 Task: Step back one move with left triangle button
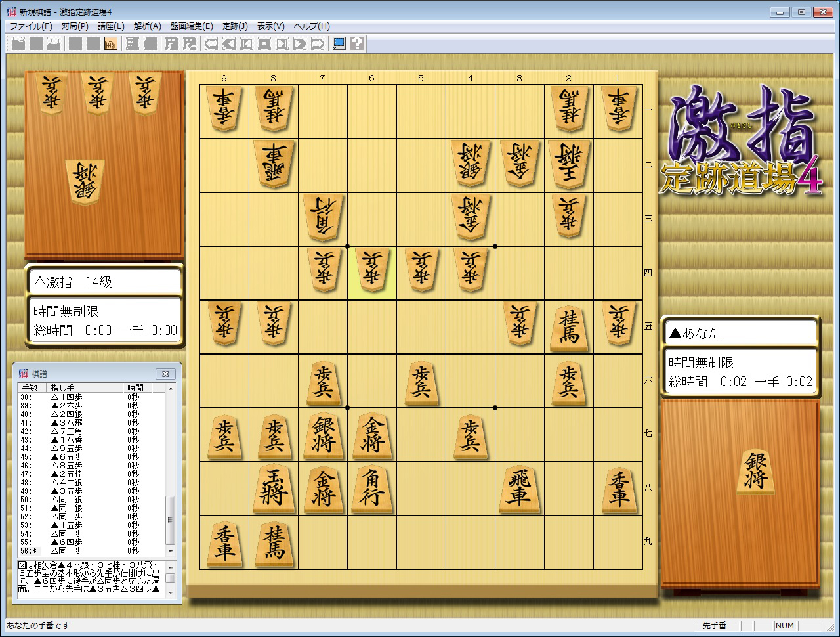coord(229,44)
